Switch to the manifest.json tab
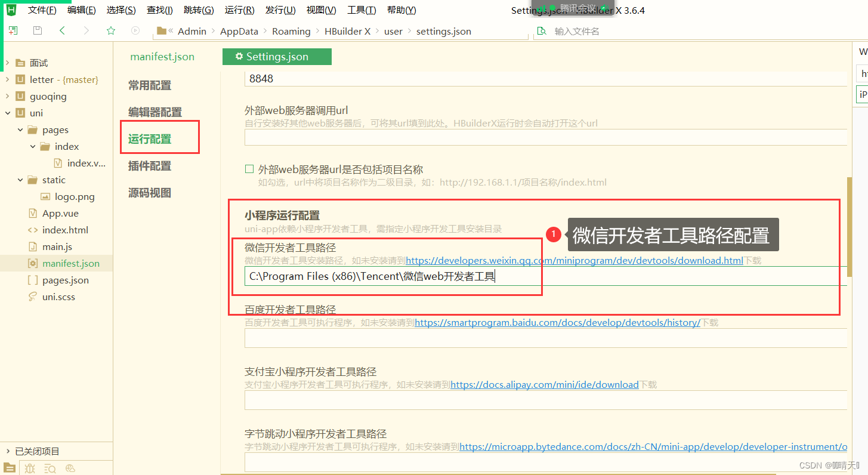 click(x=162, y=57)
